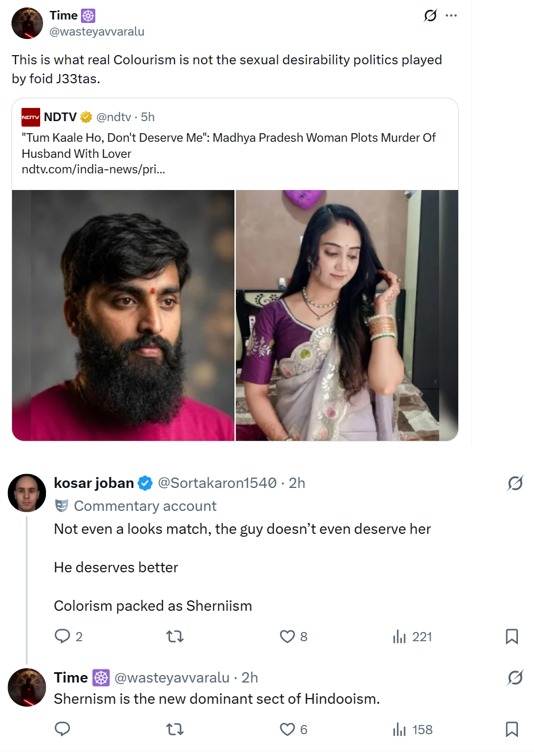Click the Grok icon on Time's reply
The height and width of the screenshot is (756, 534).
(515, 678)
